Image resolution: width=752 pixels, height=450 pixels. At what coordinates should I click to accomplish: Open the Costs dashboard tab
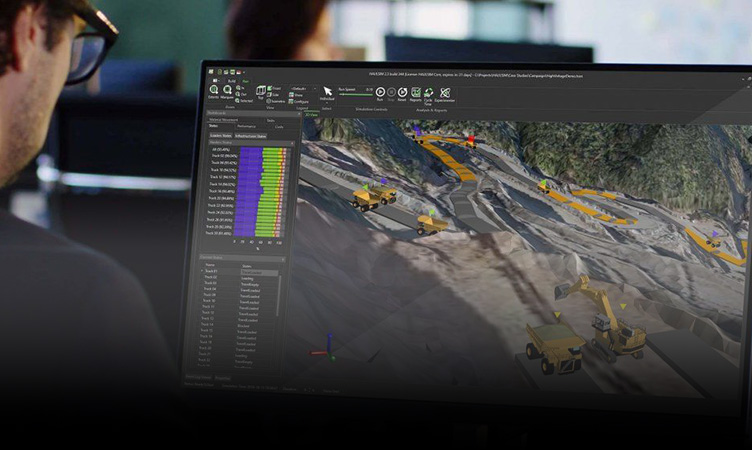pyautogui.click(x=279, y=127)
